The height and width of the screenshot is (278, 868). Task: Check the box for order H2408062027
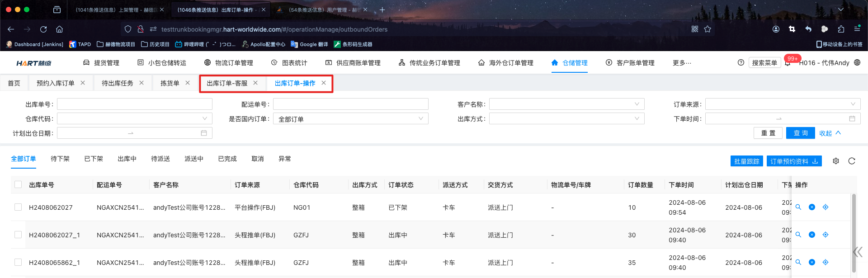coord(18,207)
